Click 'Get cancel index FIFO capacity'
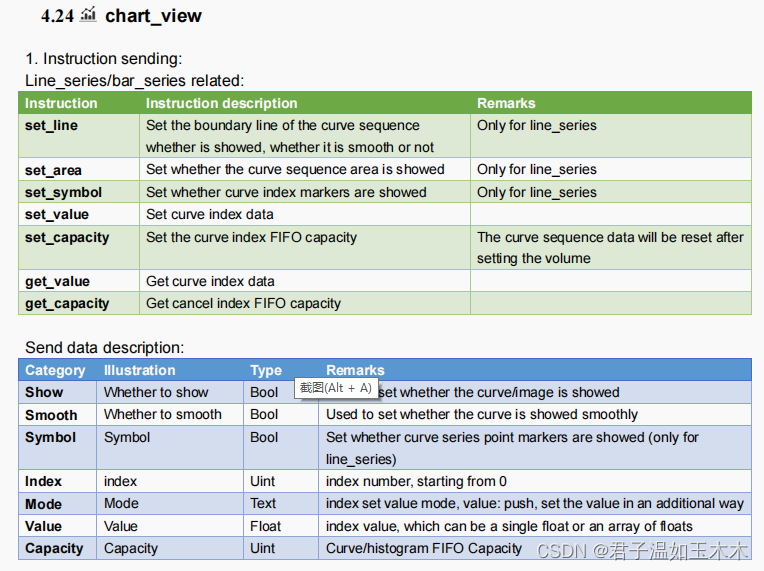This screenshot has width=764, height=571. click(x=243, y=304)
